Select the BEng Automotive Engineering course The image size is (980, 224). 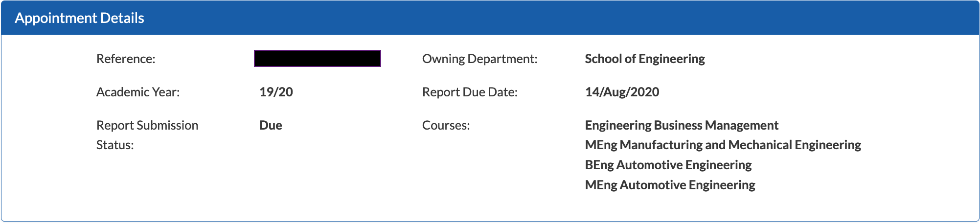(668, 165)
